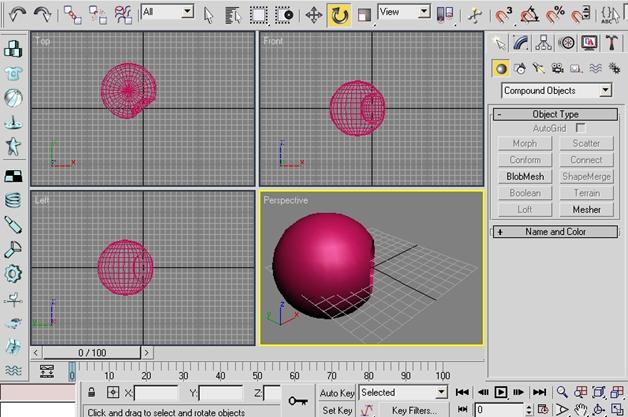The image size is (628, 417).
Task: Choose the Lights category icon
Action: [x=538, y=68]
